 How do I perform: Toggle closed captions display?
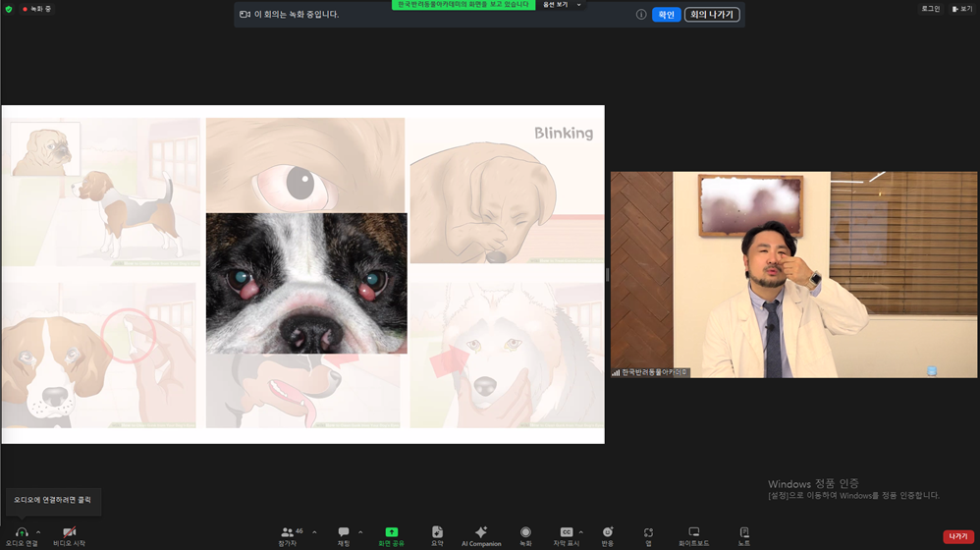567,536
